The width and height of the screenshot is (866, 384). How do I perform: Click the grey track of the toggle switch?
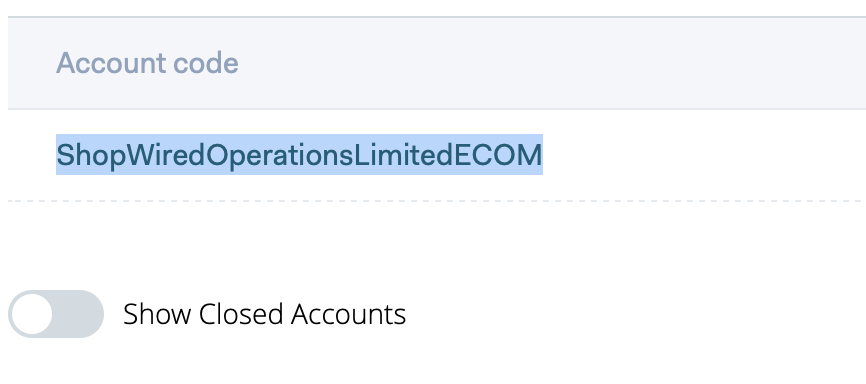point(78,314)
